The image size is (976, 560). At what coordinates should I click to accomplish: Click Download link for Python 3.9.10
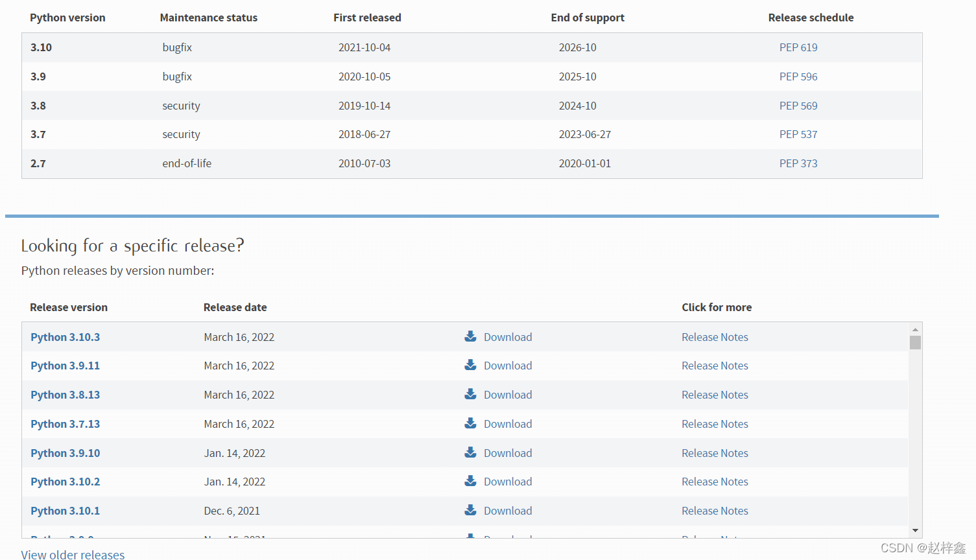[508, 453]
